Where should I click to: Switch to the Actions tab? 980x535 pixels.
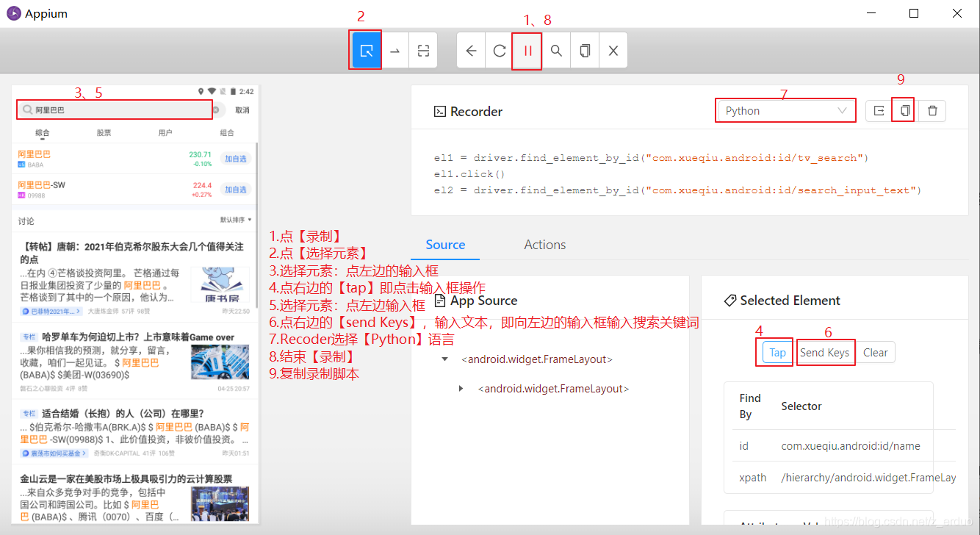545,245
